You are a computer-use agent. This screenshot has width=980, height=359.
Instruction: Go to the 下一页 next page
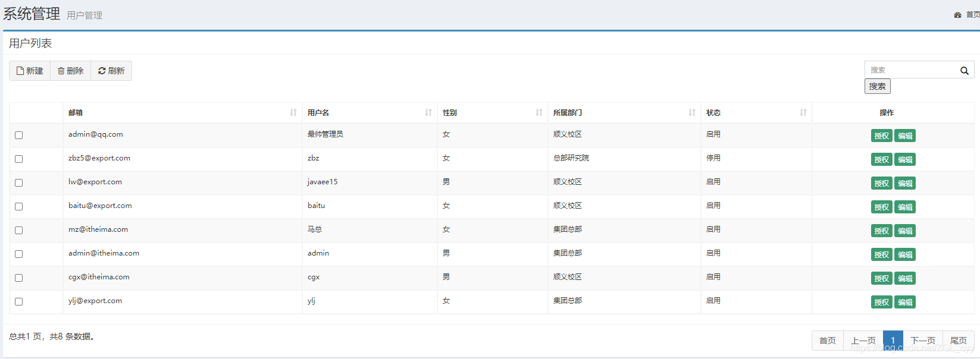pyautogui.click(x=923, y=341)
